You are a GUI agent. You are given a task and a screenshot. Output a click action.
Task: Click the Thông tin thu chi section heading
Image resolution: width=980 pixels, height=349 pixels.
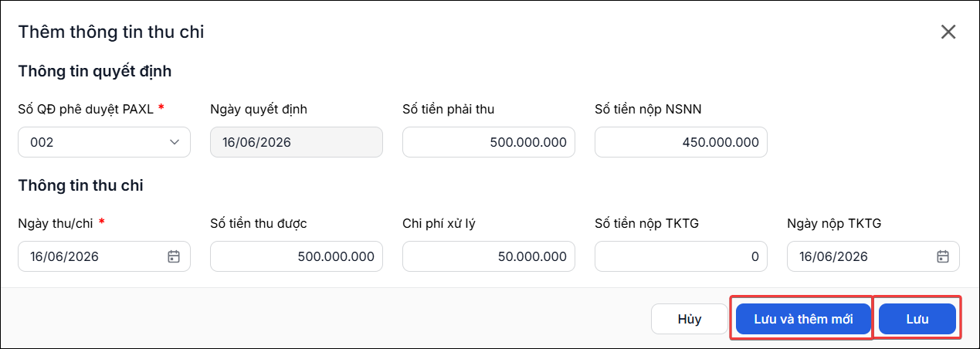point(80,185)
